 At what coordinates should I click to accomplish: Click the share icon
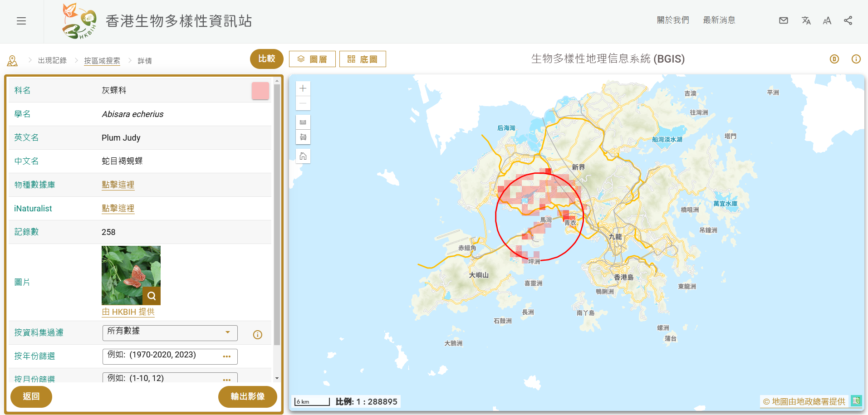click(848, 20)
